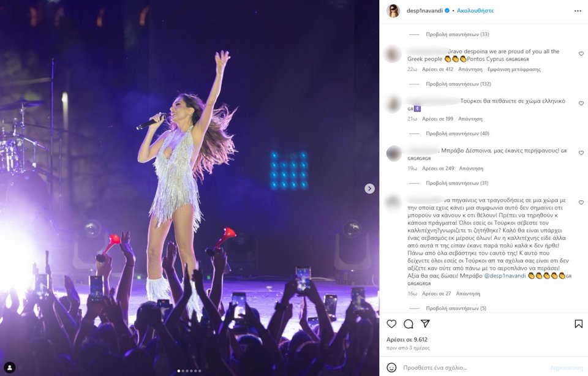Expand the 40 replies thread

(458, 133)
